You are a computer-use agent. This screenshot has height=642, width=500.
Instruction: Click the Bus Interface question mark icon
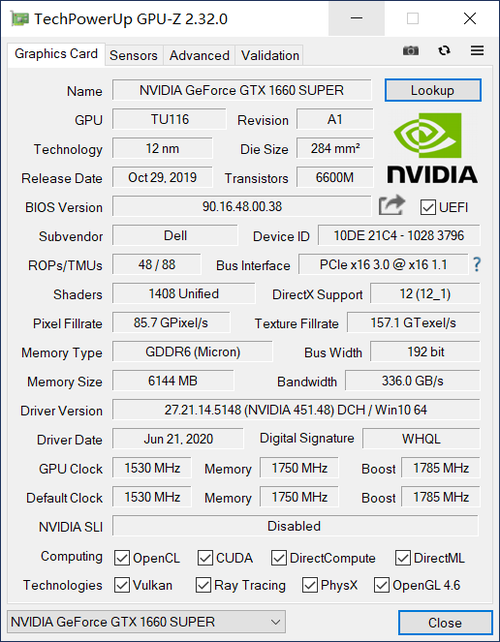477,264
